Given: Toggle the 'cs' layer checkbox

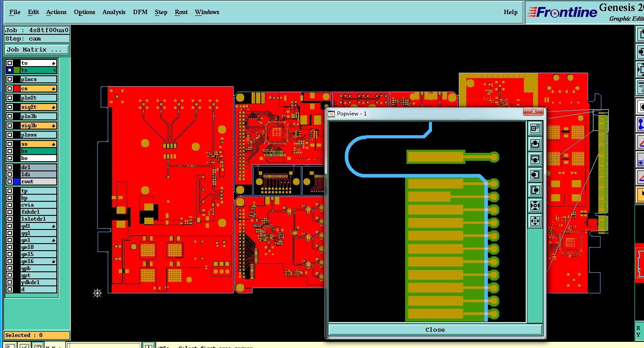Looking at the screenshot, I should pos(10,89).
